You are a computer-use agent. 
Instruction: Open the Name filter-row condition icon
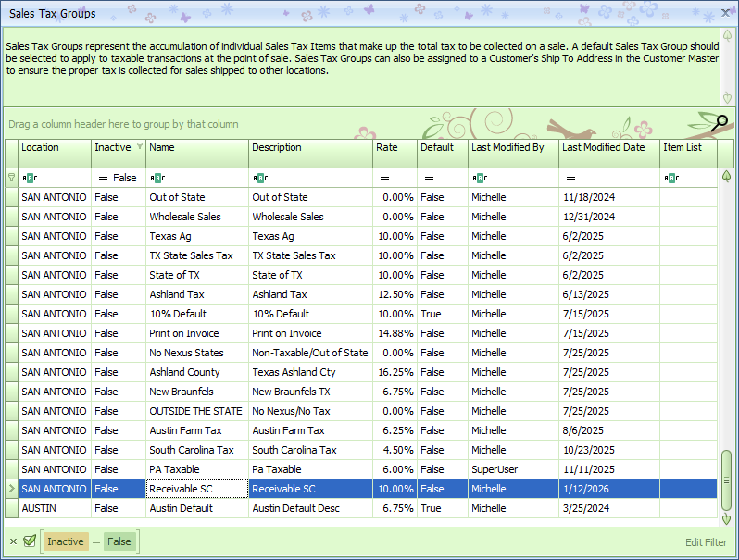157,178
